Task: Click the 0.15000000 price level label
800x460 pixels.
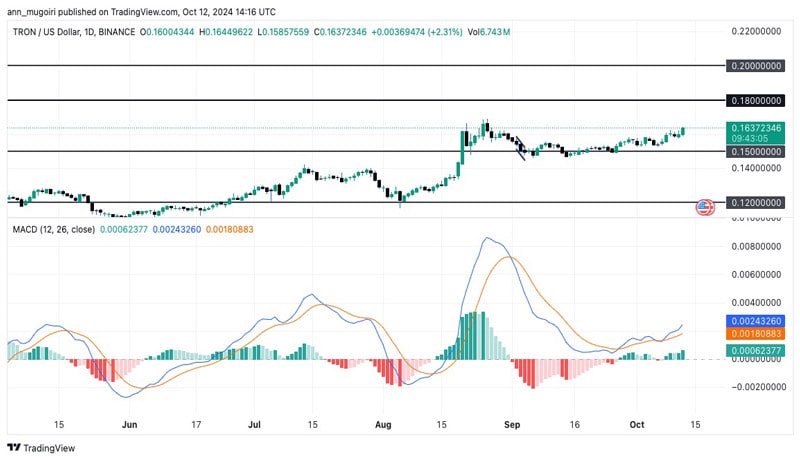Action: [756, 151]
